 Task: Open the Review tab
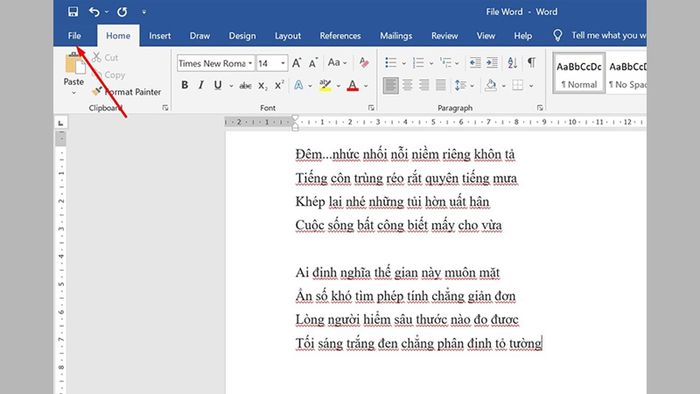pyautogui.click(x=445, y=36)
